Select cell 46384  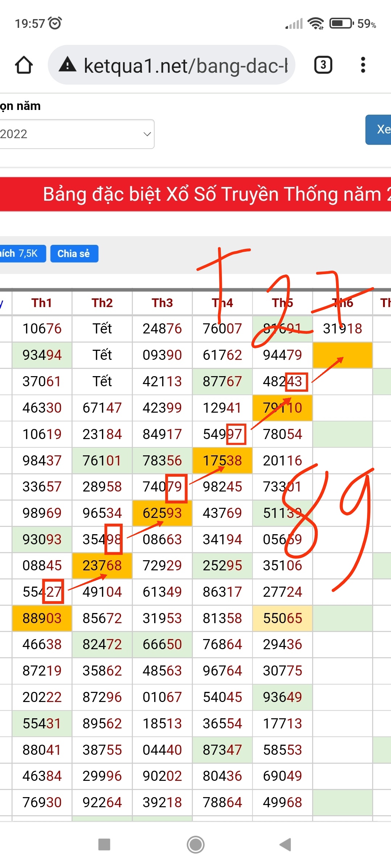point(42,776)
